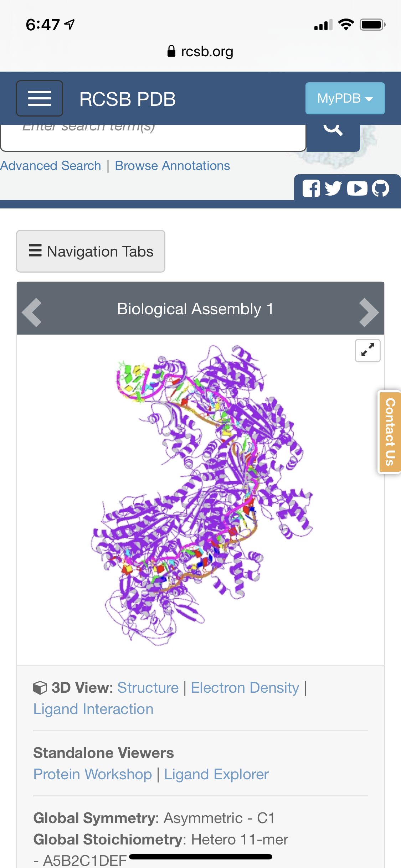Show previous assembly image arrow
Image resolution: width=401 pixels, height=868 pixels.
32,312
